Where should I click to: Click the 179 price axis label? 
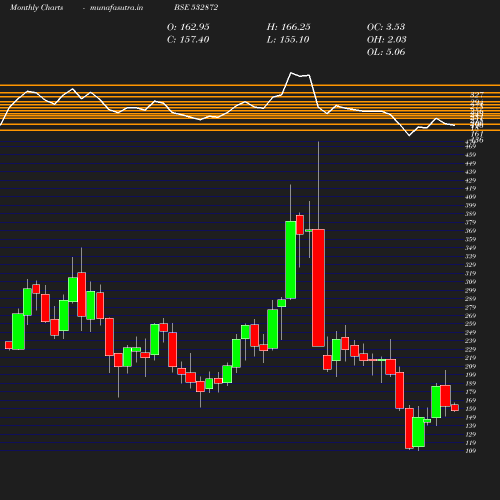coord(470,392)
